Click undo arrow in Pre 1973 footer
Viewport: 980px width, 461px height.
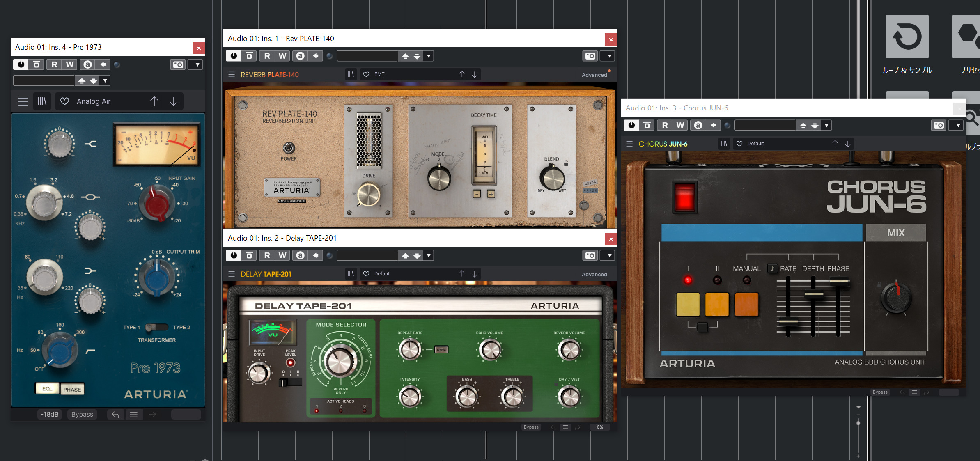point(115,415)
